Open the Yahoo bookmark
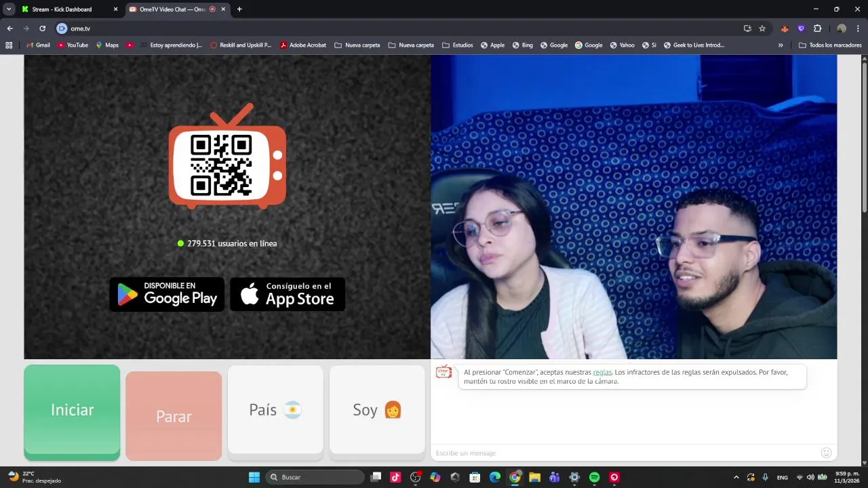Viewport: 868px width, 488px height. (x=622, y=45)
